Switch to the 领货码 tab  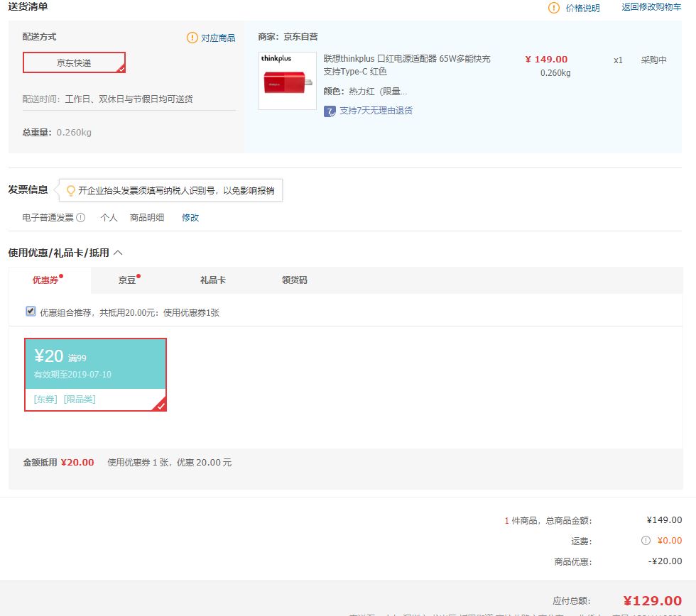[x=295, y=280]
